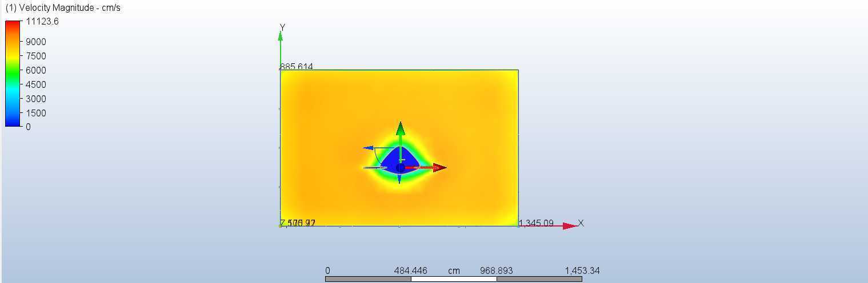Click legend maximum value 11123.6

42,22
